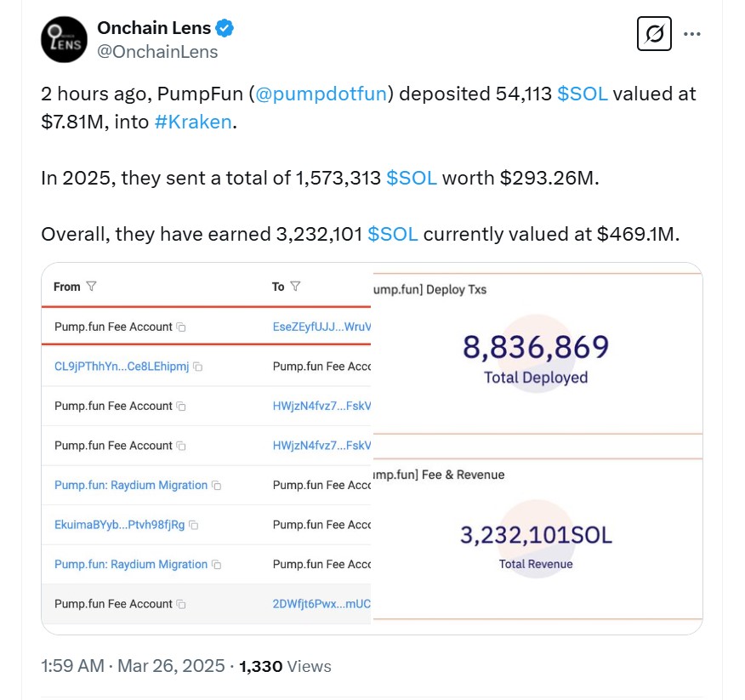Viewport: 745px width, 700px height.
Task: Click the blue verified badge
Action: point(225,28)
